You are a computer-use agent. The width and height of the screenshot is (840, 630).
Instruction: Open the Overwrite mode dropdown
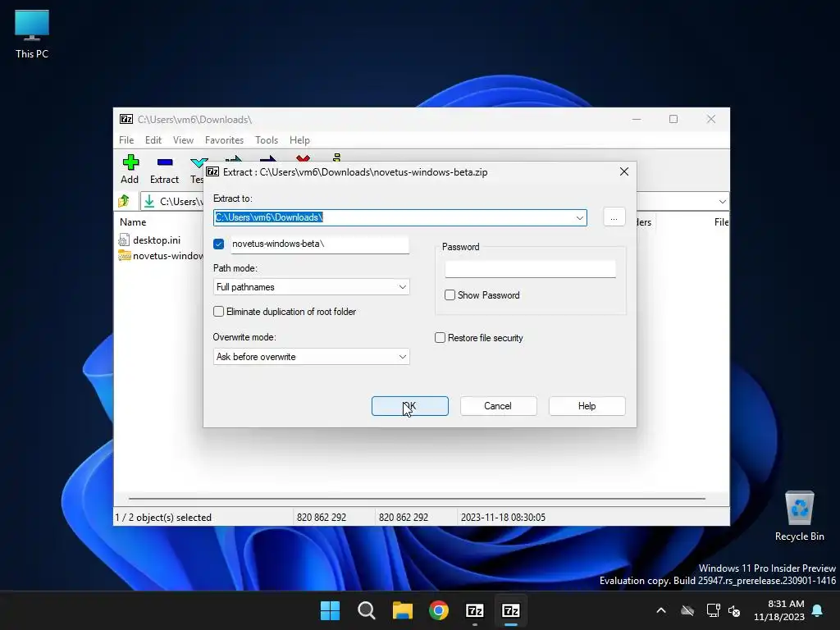[x=311, y=357]
